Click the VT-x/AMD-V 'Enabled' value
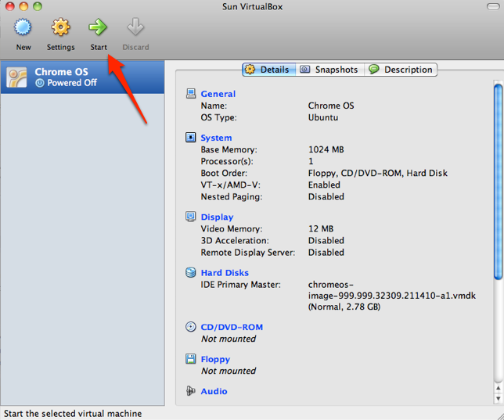The height and width of the screenshot is (420, 504). [324, 185]
